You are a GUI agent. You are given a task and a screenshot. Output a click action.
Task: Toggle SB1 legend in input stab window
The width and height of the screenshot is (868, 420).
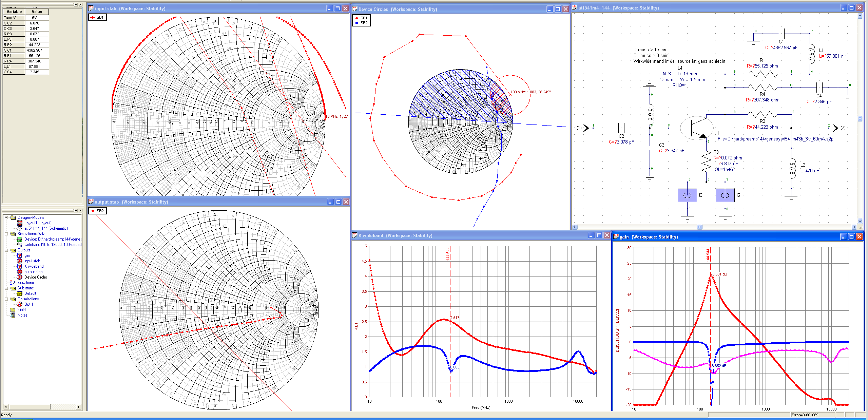(97, 17)
